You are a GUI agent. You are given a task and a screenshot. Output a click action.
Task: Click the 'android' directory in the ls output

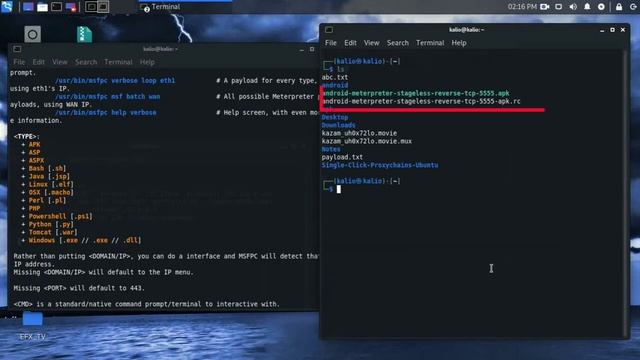click(335, 85)
